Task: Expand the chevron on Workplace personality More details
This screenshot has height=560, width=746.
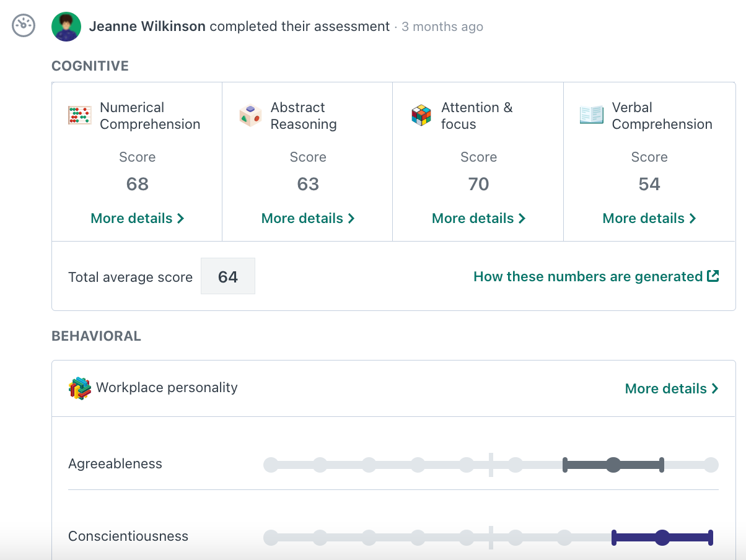Action: tap(715, 388)
